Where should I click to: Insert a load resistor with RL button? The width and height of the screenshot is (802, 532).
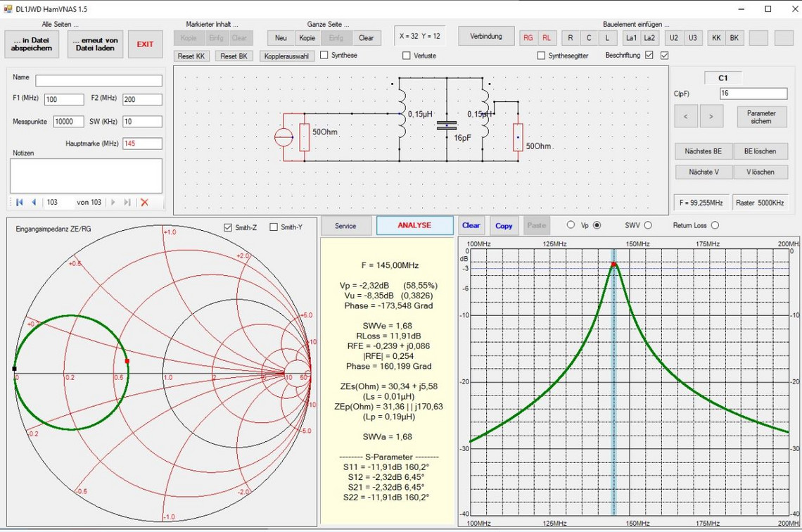(x=546, y=38)
